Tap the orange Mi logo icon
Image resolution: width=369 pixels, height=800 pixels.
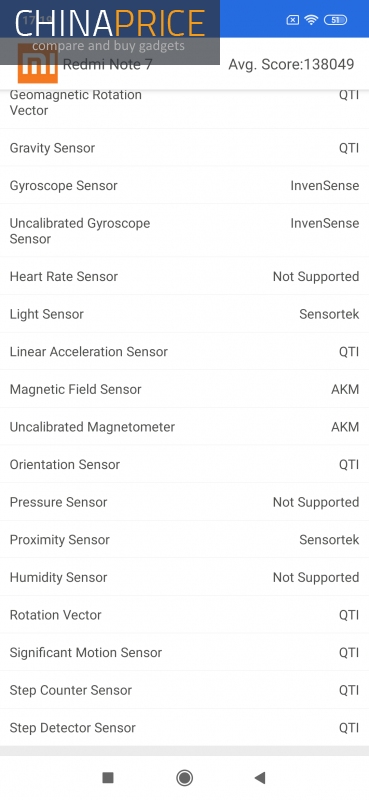(38, 63)
